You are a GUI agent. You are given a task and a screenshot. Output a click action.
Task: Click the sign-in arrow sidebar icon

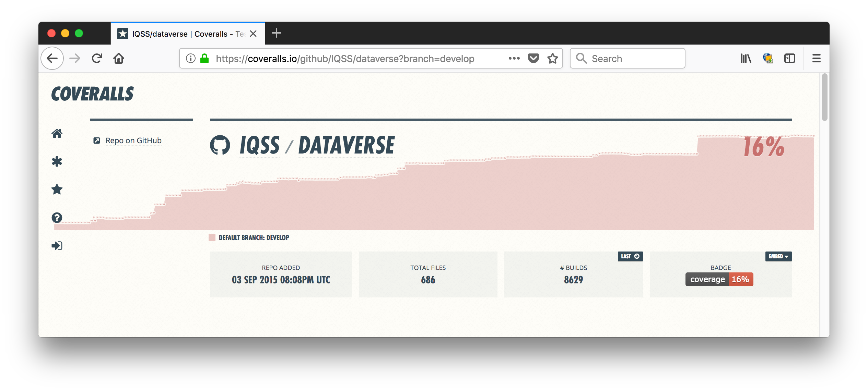(57, 246)
